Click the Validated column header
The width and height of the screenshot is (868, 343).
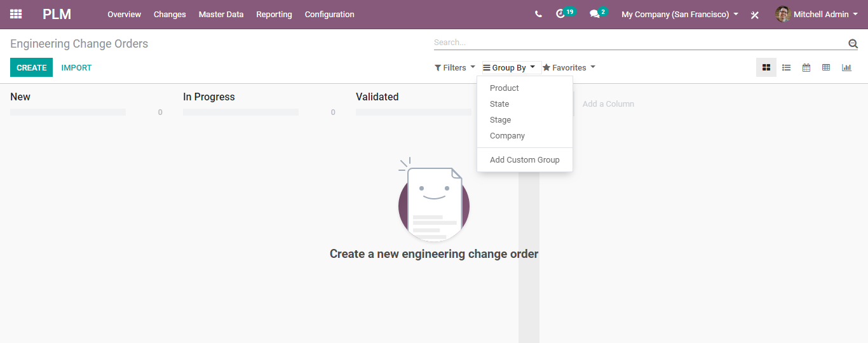(377, 97)
